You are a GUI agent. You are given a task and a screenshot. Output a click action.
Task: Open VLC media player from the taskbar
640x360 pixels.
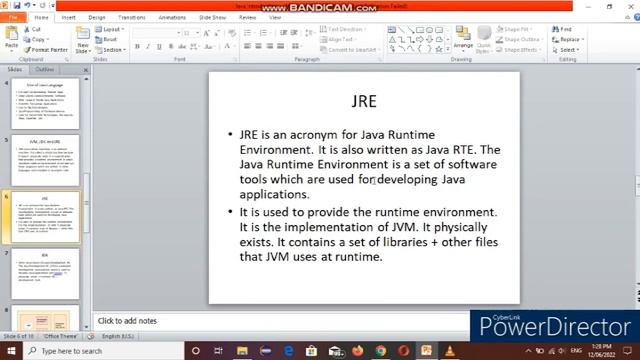[449, 351]
